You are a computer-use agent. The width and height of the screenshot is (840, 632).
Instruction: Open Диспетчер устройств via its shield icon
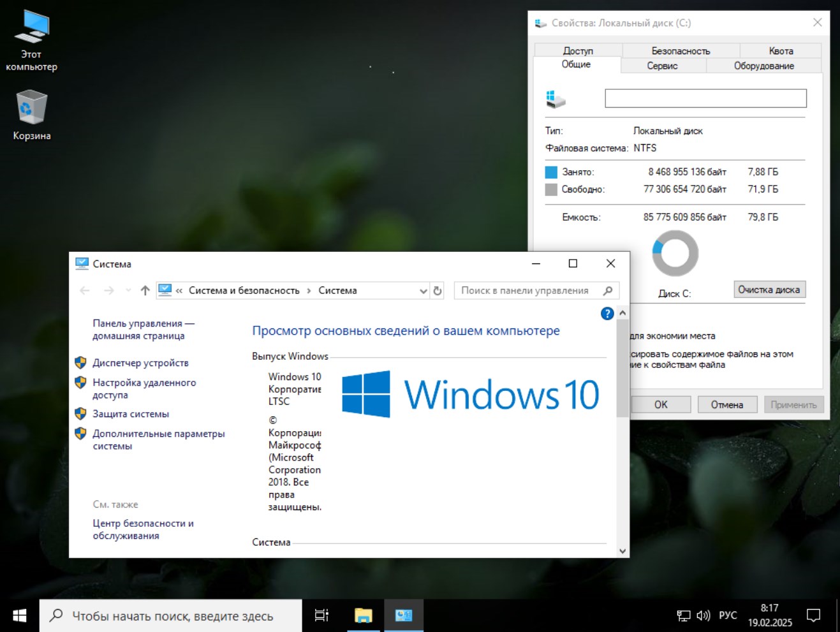click(x=80, y=363)
